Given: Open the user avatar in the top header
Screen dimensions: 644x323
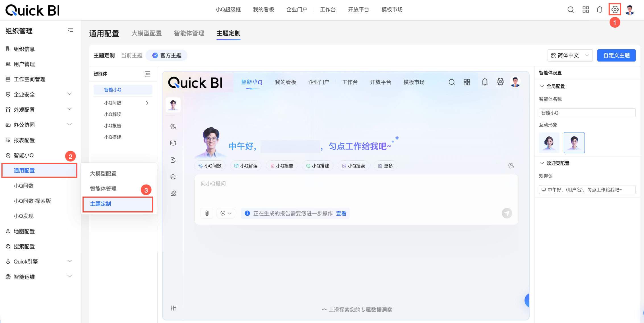Looking at the screenshot, I should point(630,10).
